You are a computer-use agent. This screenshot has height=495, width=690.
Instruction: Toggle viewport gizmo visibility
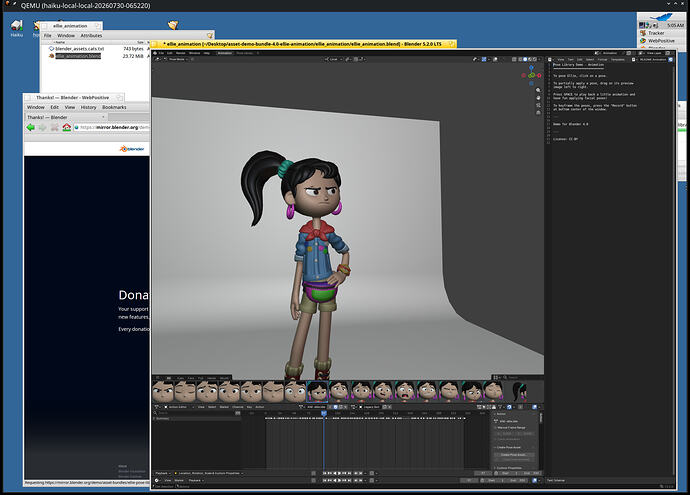tap(484, 59)
